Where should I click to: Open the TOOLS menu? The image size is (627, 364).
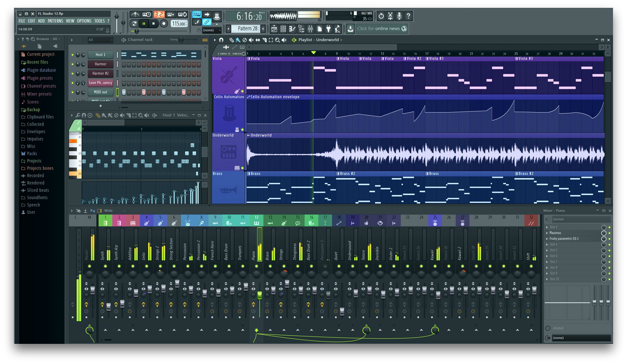(99, 21)
